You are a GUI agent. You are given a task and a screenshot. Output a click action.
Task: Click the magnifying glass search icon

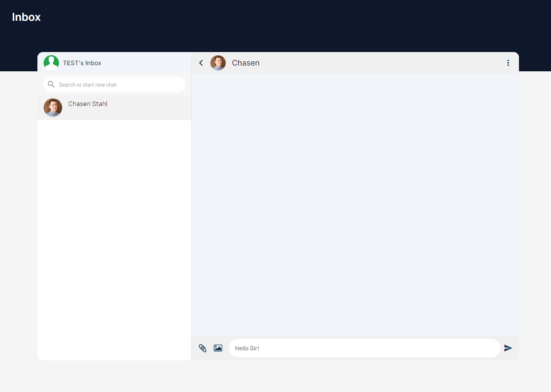click(51, 84)
